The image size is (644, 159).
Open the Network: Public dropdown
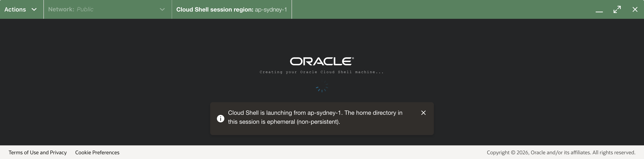(x=108, y=10)
